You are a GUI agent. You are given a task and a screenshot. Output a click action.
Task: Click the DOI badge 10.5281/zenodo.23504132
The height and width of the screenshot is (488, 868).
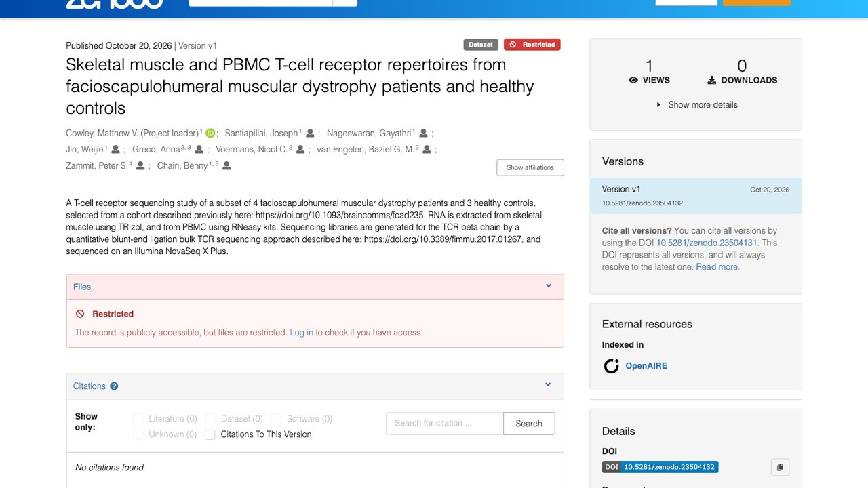point(660,467)
